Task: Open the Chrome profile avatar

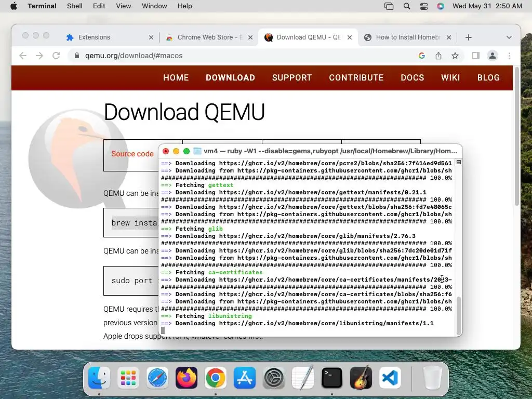Action: tap(493, 56)
